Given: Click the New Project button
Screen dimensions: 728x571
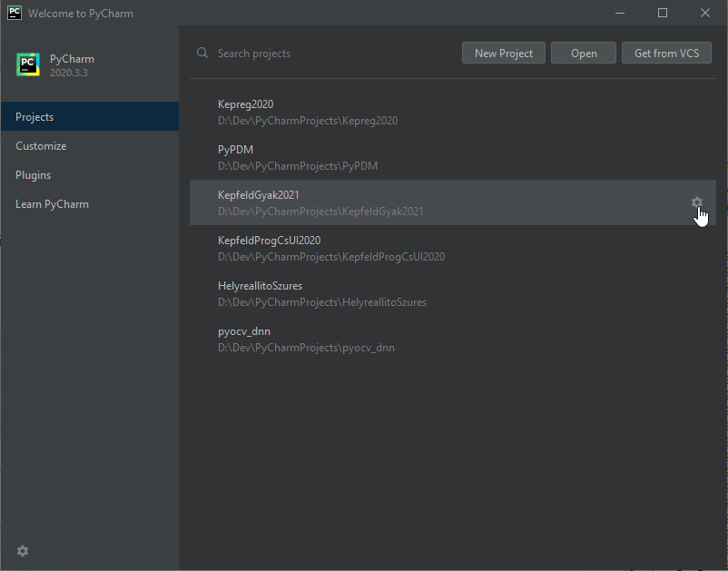Looking at the screenshot, I should (503, 53).
